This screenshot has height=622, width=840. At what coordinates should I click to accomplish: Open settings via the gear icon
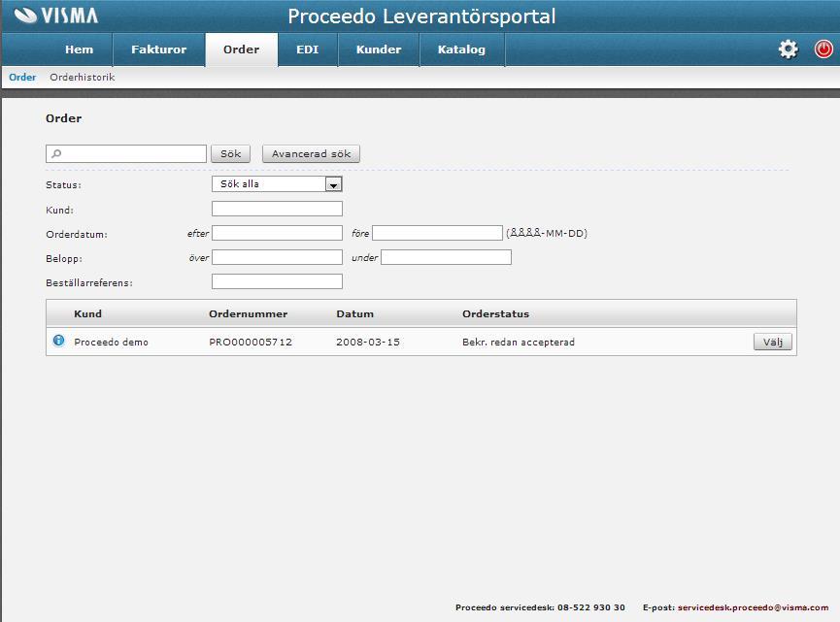point(788,49)
